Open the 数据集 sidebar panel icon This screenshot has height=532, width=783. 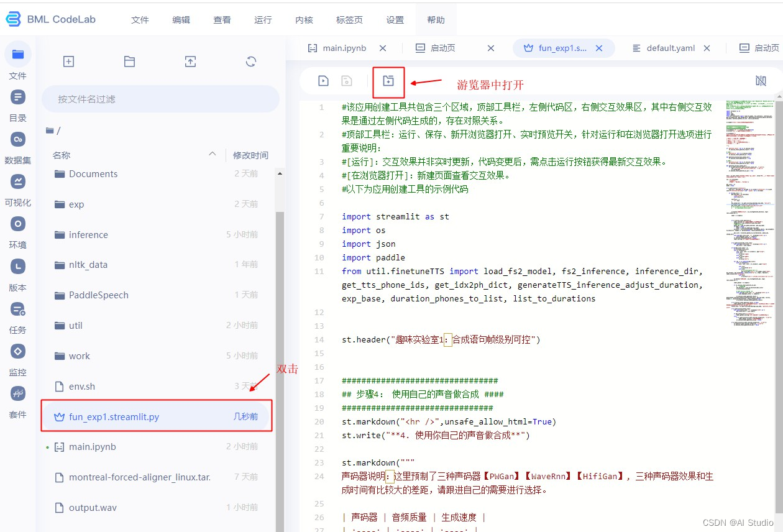(18, 139)
